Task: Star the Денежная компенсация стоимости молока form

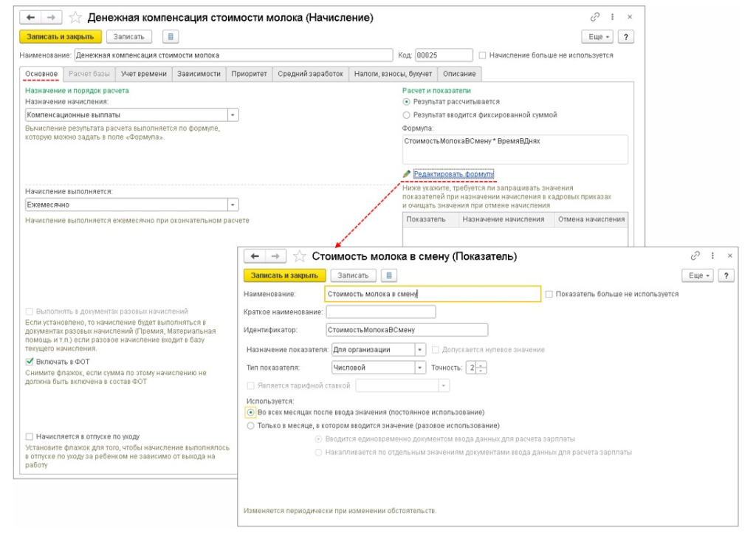Action: click(x=75, y=18)
